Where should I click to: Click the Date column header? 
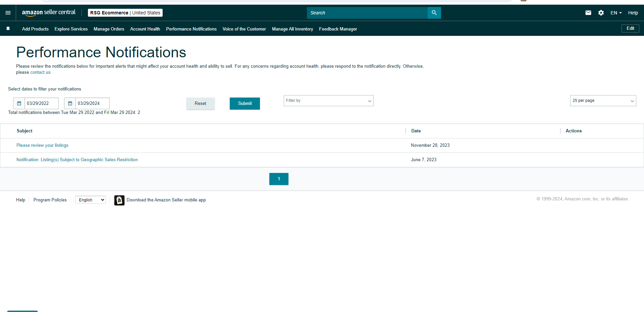tap(416, 131)
